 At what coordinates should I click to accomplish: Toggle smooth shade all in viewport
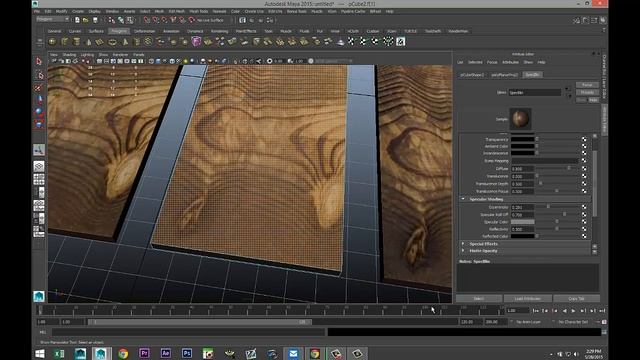[158, 61]
